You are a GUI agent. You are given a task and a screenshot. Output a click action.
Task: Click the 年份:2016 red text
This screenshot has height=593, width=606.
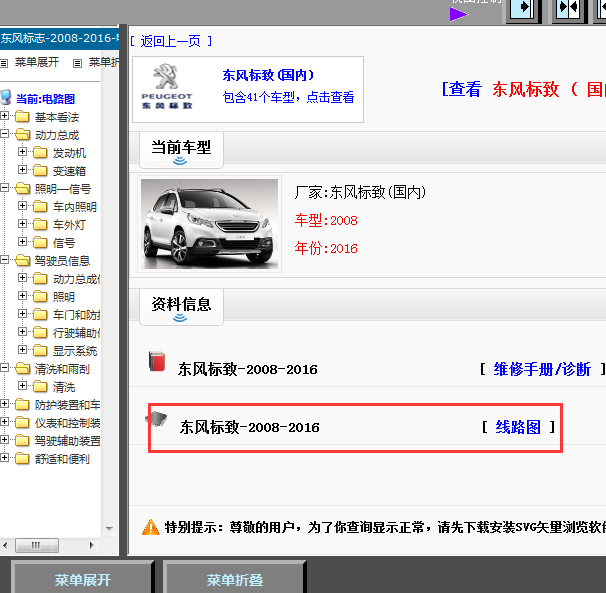point(326,248)
